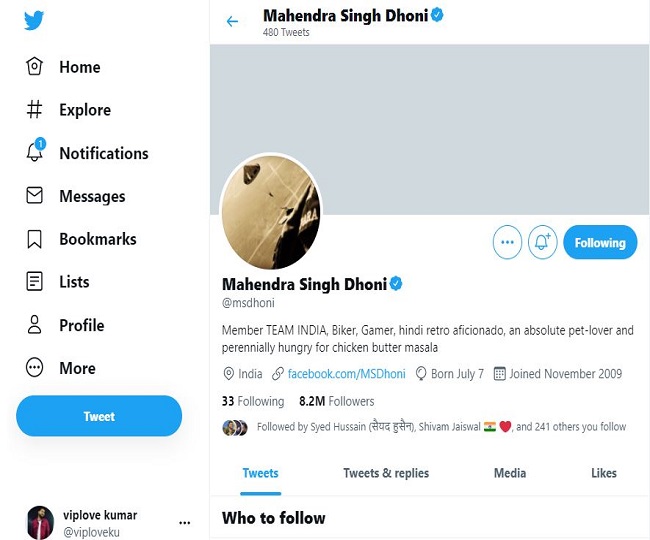Open Explore using the hashtag icon
Screen dimensions: 650x540
(34, 110)
